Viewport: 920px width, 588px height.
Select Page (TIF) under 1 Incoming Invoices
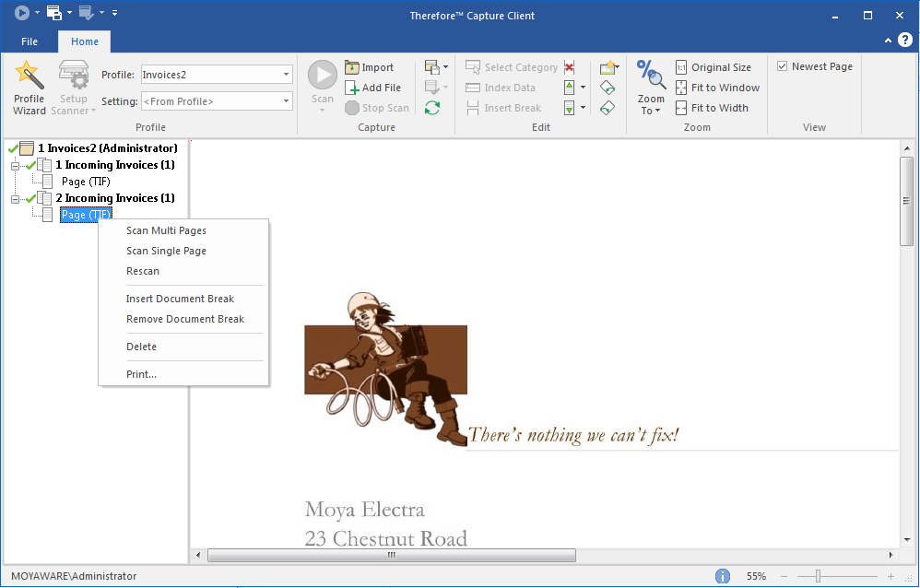coord(86,182)
